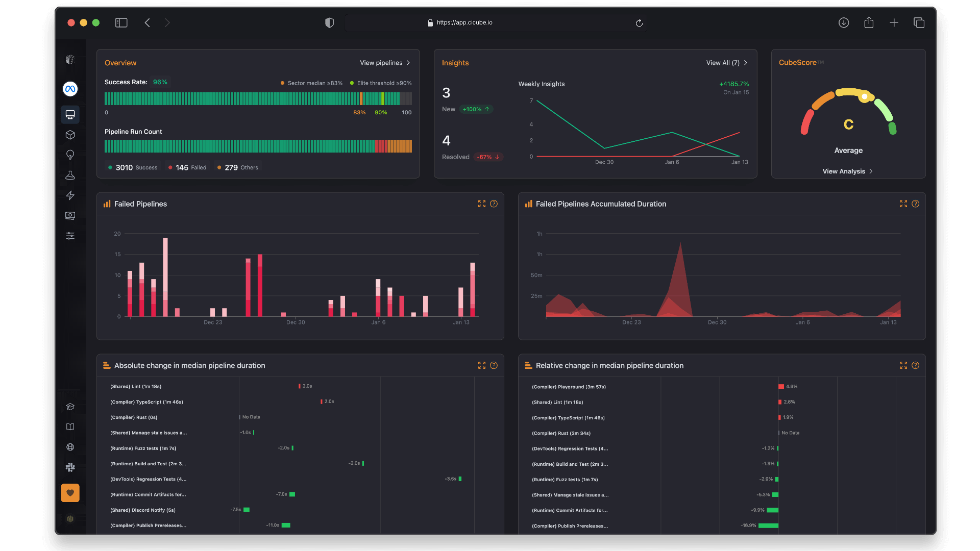This screenshot has height=551, width=980.
Task: Click the graduation cap learning icon in sidebar
Action: (70, 406)
